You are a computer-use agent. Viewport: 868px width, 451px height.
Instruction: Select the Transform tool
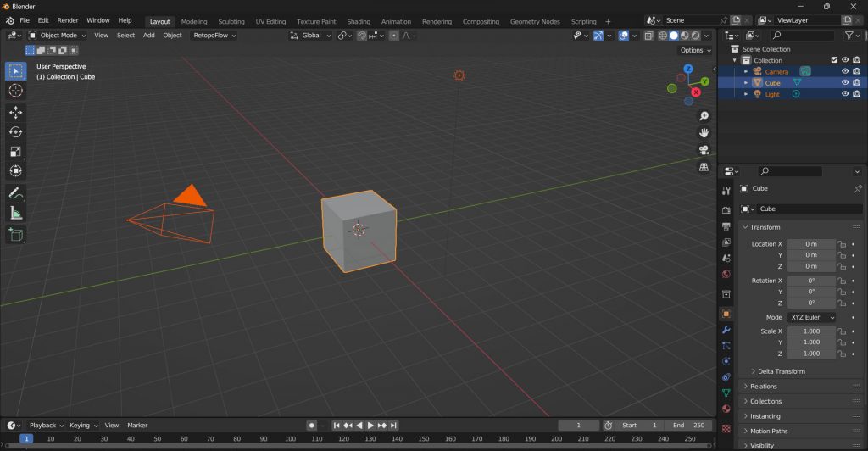(15, 170)
